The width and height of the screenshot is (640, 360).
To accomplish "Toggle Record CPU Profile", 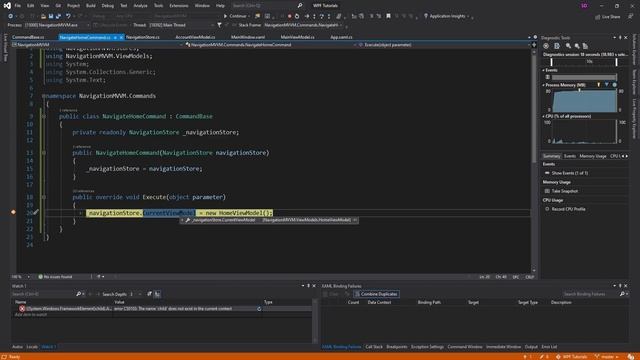I will tap(568, 209).
